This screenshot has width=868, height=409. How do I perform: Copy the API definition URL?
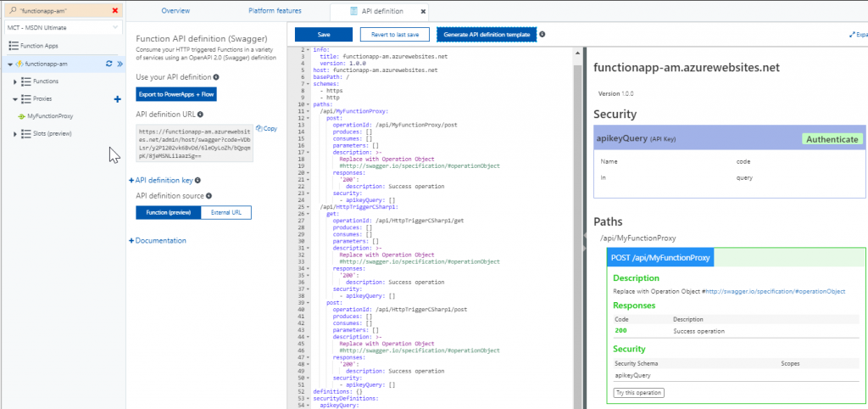(x=267, y=128)
